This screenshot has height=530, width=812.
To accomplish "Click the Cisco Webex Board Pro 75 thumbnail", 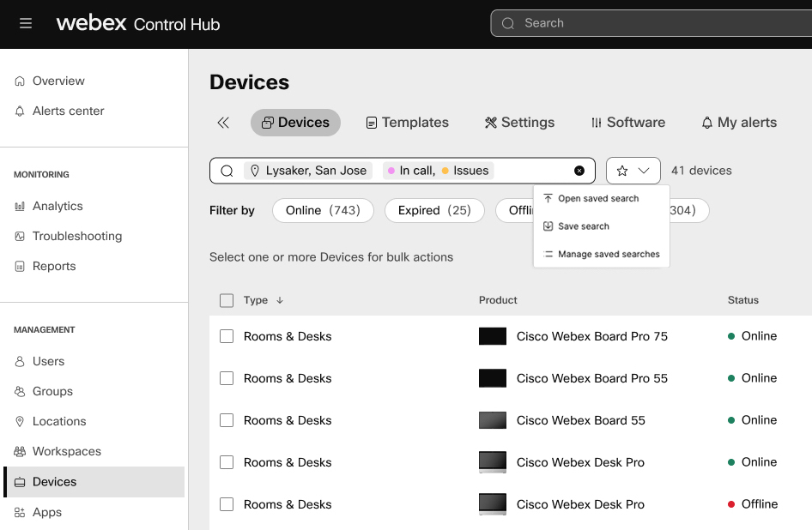I will pyautogui.click(x=493, y=336).
